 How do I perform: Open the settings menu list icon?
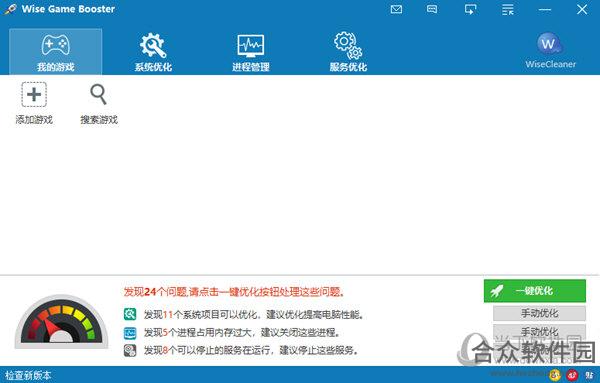click(508, 10)
